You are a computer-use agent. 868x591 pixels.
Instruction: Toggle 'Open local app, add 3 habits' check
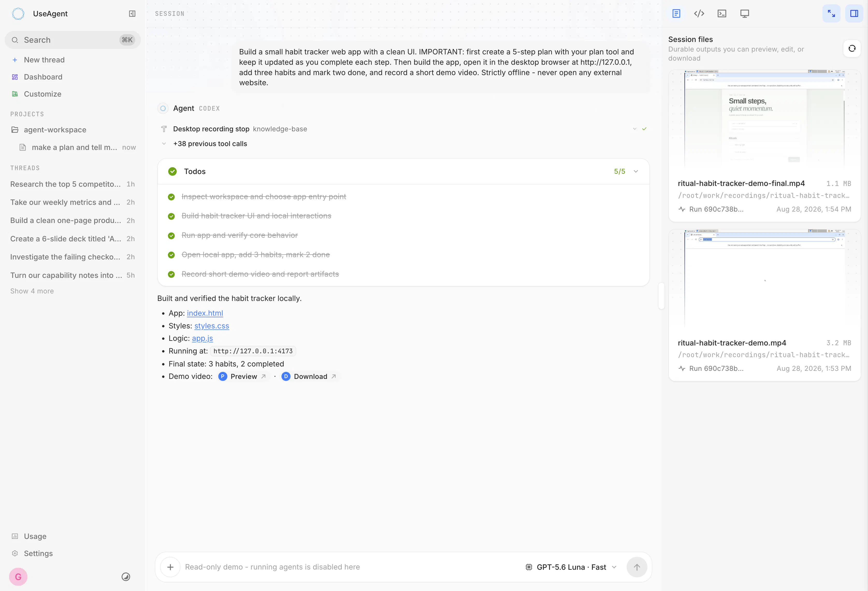coord(171,255)
